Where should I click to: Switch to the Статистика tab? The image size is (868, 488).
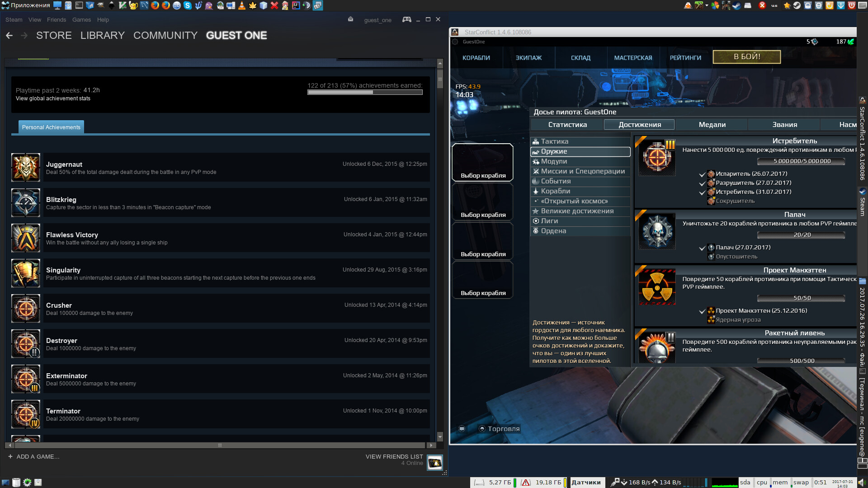567,125
